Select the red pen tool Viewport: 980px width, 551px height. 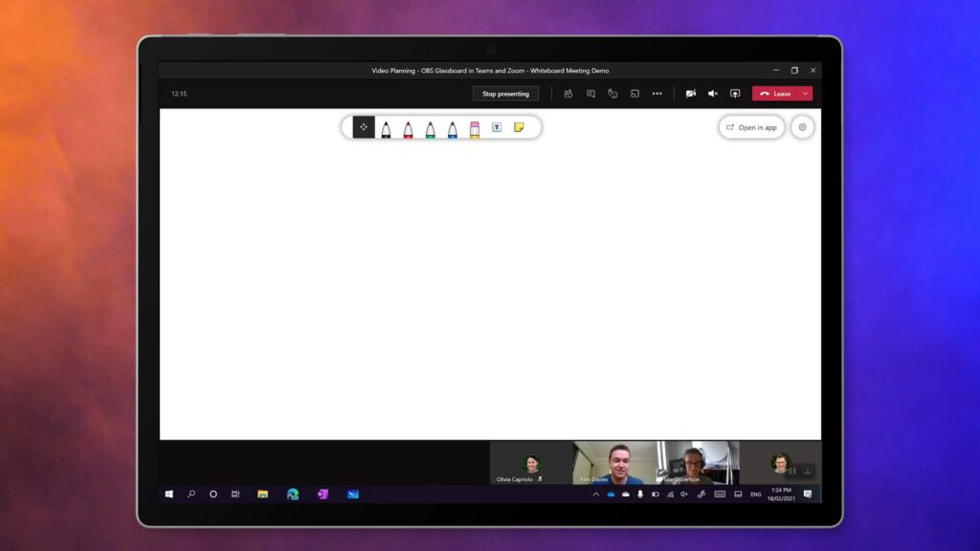click(408, 128)
